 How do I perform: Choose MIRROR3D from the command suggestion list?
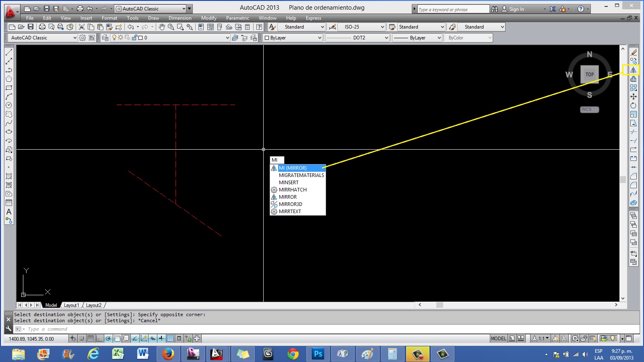291,204
